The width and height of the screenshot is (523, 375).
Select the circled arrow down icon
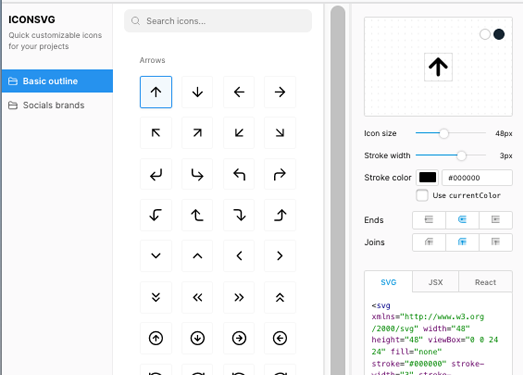pos(197,338)
